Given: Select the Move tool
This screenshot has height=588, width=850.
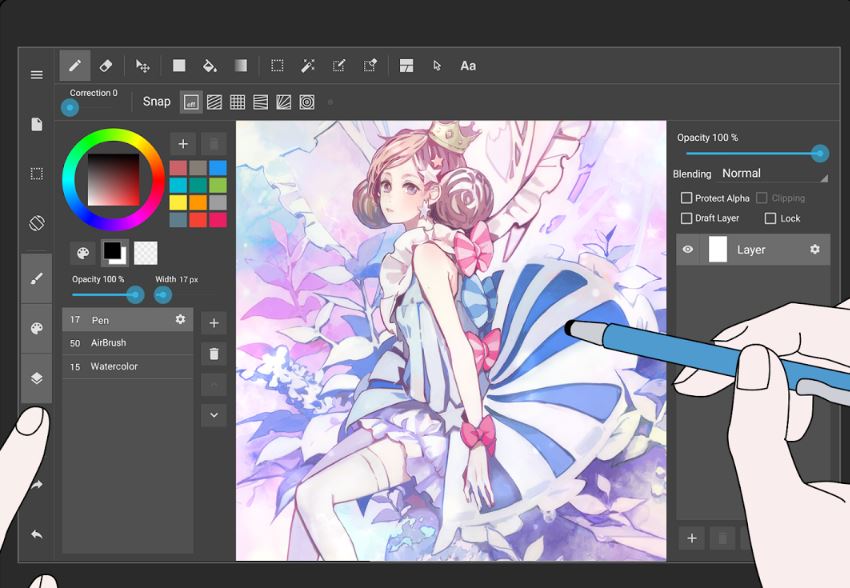Looking at the screenshot, I should [x=142, y=65].
